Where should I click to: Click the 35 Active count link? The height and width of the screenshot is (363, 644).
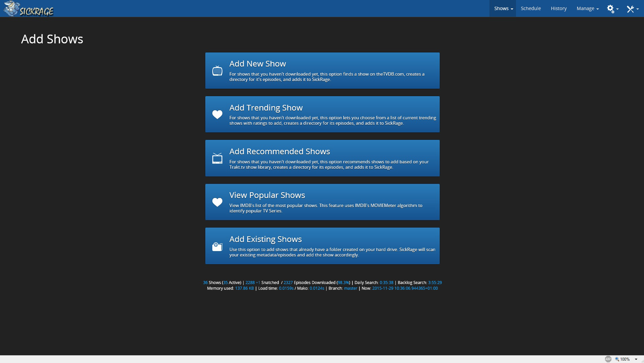[x=225, y=283]
